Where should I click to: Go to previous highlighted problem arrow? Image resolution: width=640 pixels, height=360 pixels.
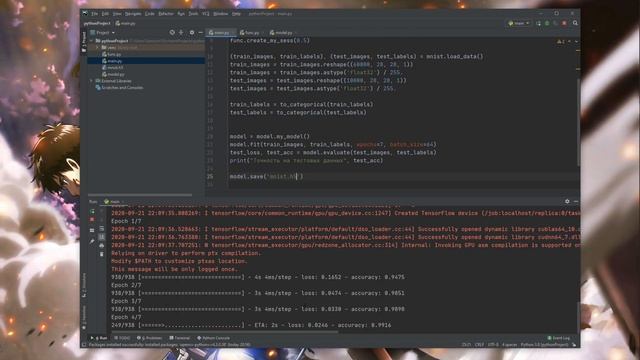tap(570, 42)
